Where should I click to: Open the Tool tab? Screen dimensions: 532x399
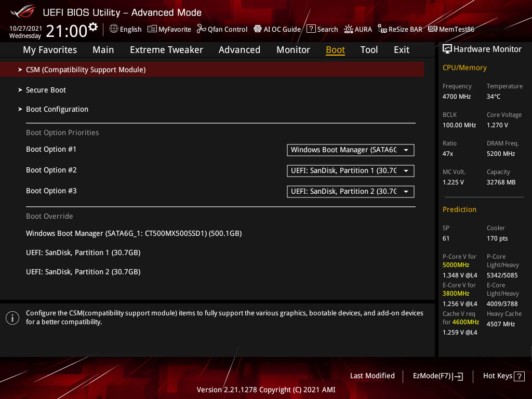pyautogui.click(x=369, y=50)
